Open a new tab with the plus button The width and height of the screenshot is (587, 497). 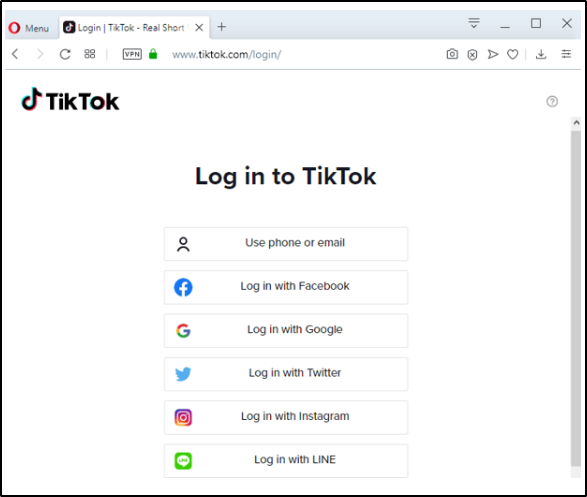222,27
